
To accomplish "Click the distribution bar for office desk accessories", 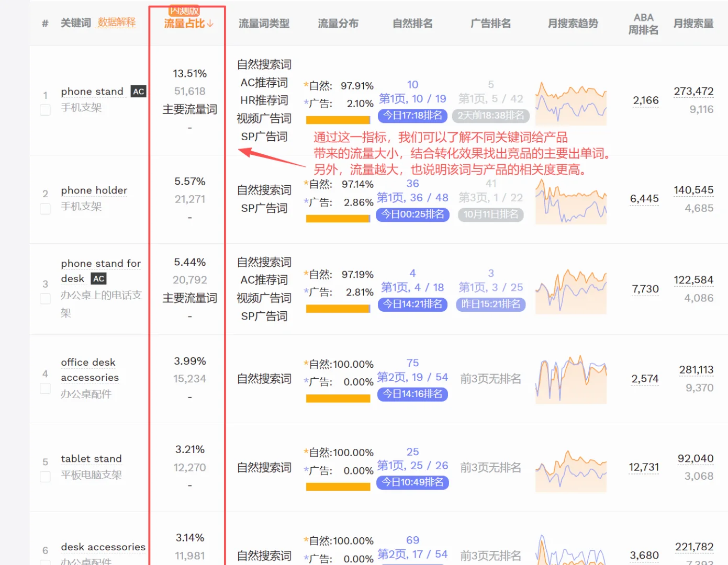I will tap(338, 399).
